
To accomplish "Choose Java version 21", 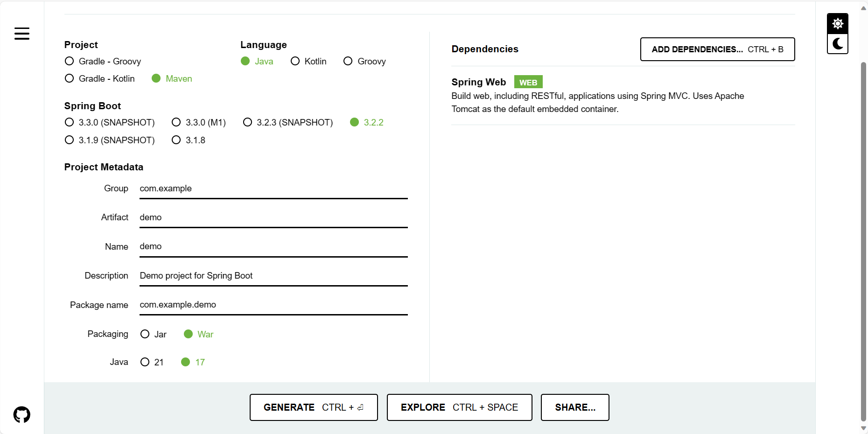I will [x=152, y=362].
